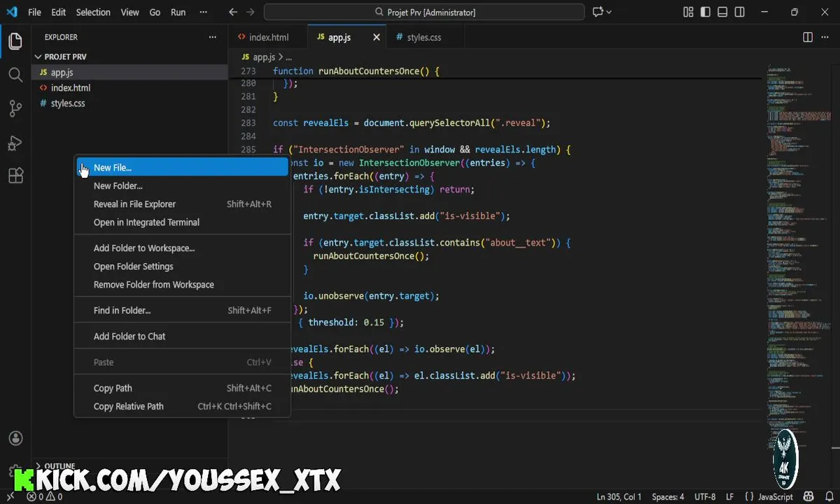
Task: Click the VS Code logo icon
Action: [11, 12]
